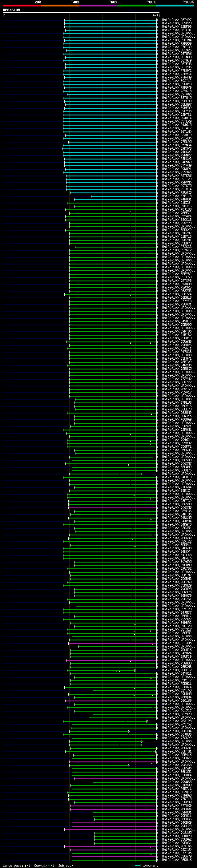
Task: Select hit label UniRef100_Q3TL53
Action: [x=177, y=277]
